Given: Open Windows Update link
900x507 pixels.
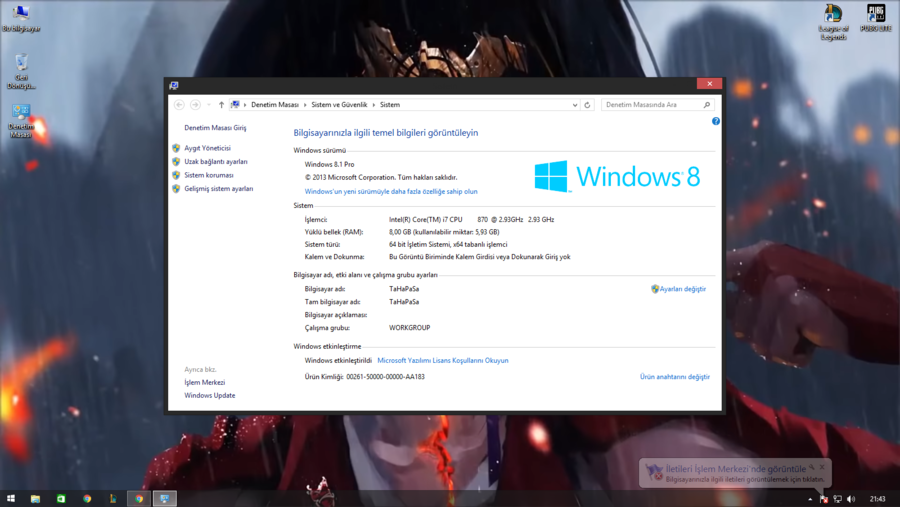Looking at the screenshot, I should 210,396.
